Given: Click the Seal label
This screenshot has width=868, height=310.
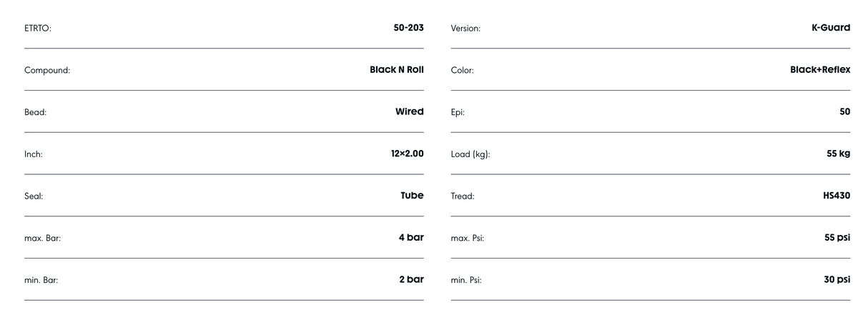Looking at the screenshot, I should click(34, 196).
